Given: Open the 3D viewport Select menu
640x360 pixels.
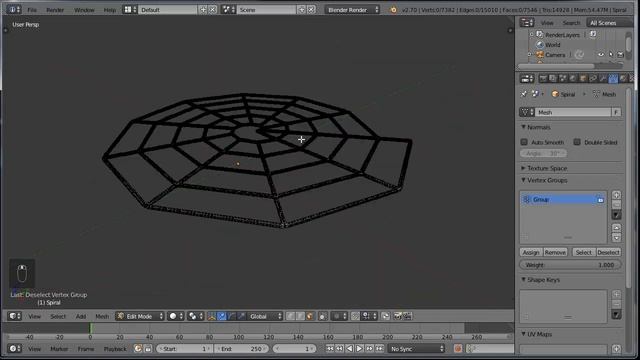Looking at the screenshot, I should click(x=58, y=316).
